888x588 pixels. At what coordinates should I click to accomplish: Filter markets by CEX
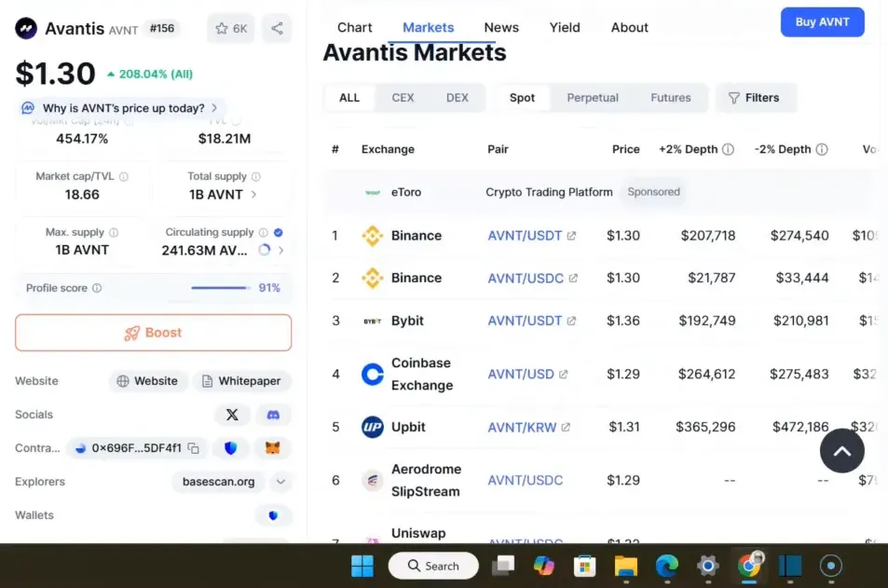coord(403,98)
